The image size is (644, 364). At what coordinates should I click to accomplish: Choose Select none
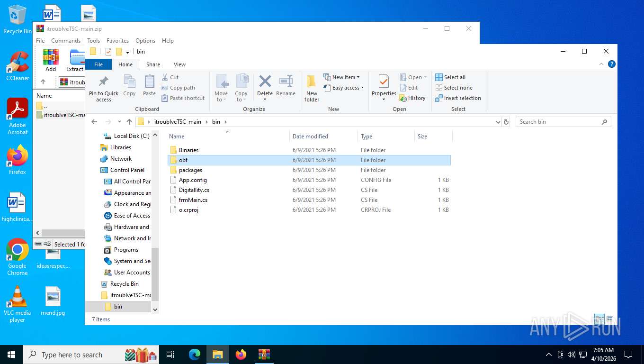pyautogui.click(x=454, y=88)
